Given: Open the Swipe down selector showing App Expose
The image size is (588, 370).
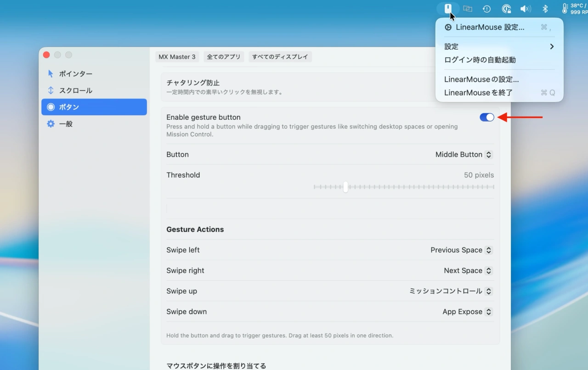Looking at the screenshot, I should point(467,312).
